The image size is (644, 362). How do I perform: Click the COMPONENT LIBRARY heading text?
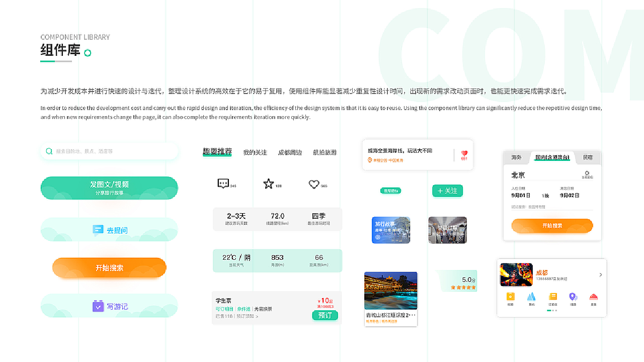click(x=75, y=37)
